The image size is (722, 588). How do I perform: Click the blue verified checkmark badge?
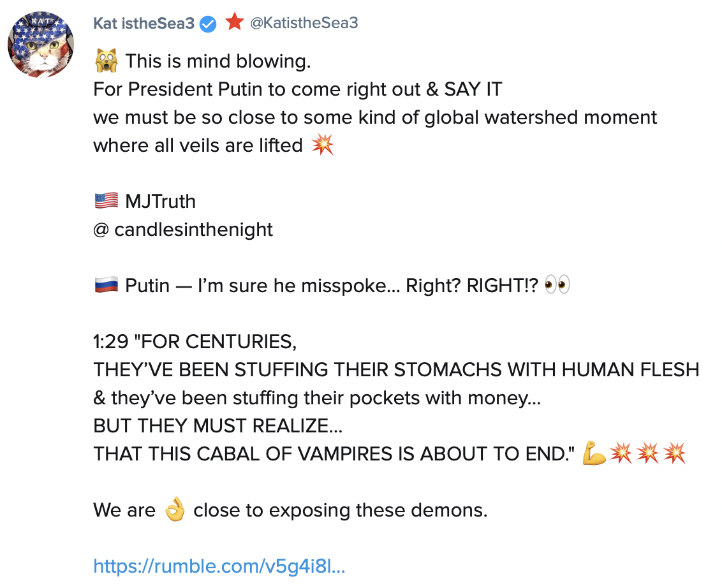(209, 24)
